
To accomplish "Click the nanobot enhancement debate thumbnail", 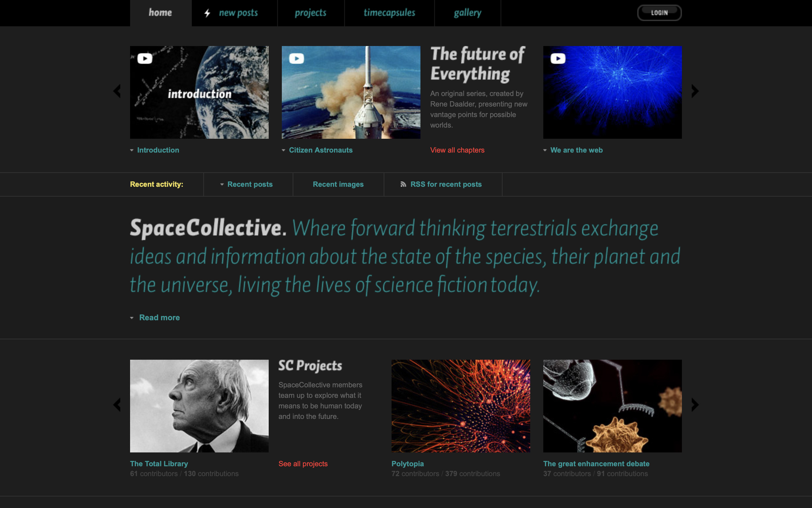I will click(x=612, y=406).
